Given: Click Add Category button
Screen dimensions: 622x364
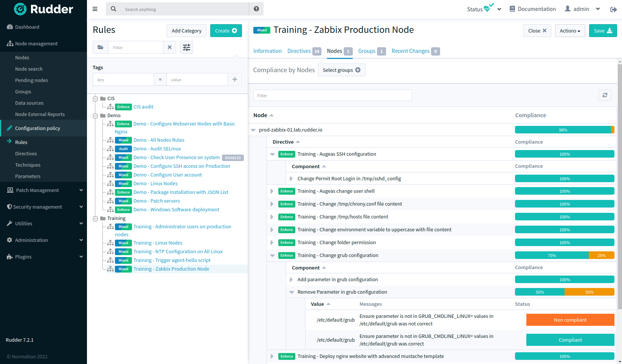Looking at the screenshot, I should [186, 31].
